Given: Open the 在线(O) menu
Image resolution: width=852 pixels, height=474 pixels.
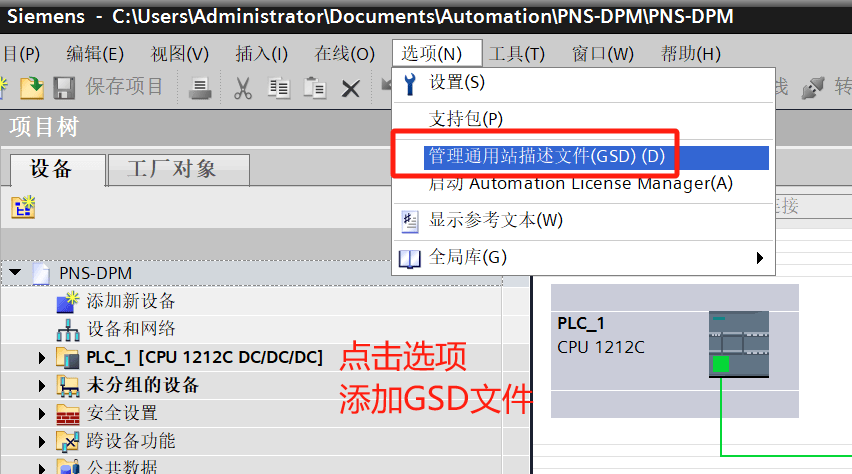Looking at the screenshot, I should point(344,54).
